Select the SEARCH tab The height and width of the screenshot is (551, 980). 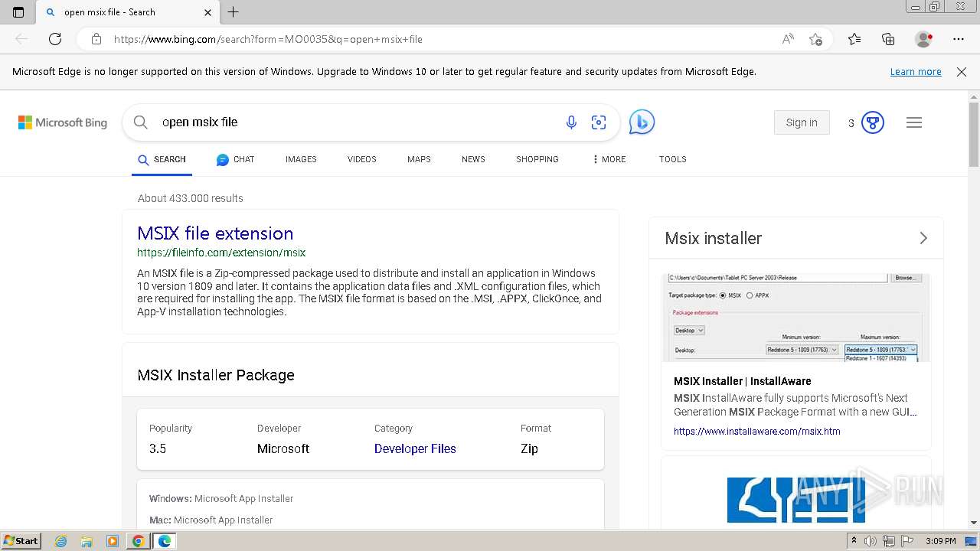coord(162,159)
